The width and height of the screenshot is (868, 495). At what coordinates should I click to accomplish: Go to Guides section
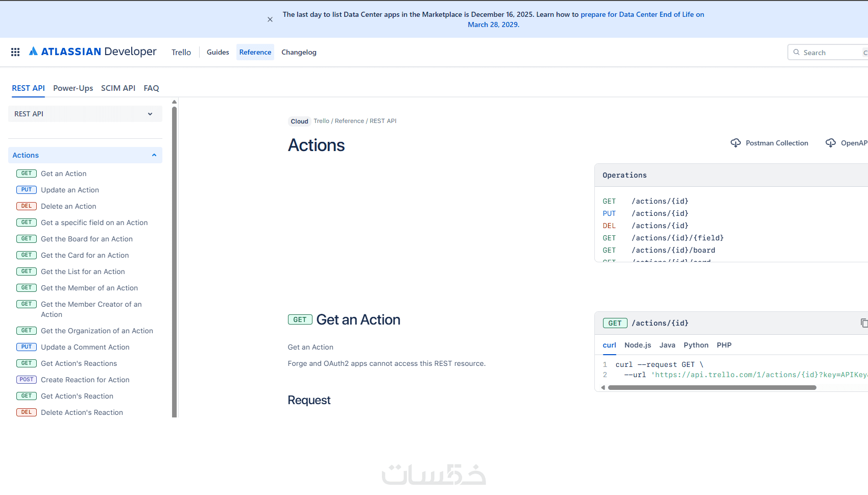click(218, 52)
